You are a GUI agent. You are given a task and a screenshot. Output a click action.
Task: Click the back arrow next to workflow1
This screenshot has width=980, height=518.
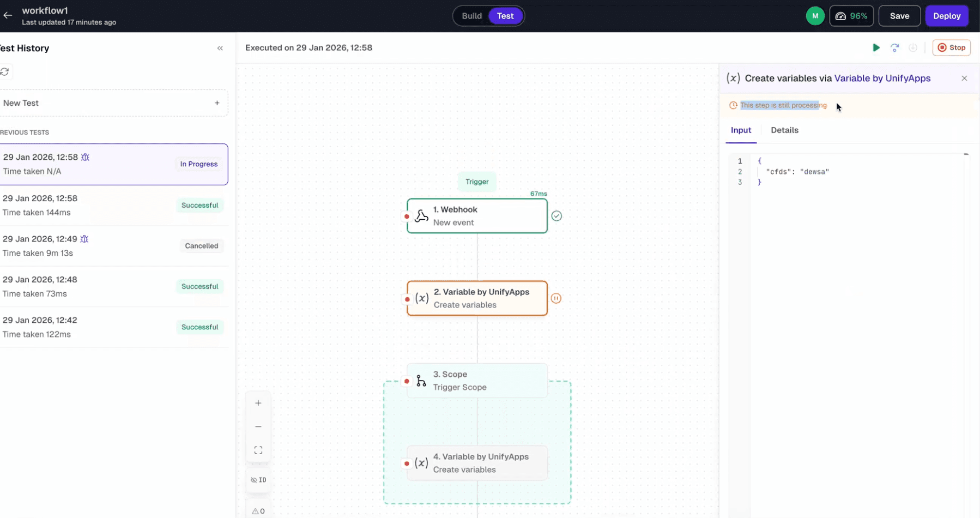pyautogui.click(x=8, y=15)
